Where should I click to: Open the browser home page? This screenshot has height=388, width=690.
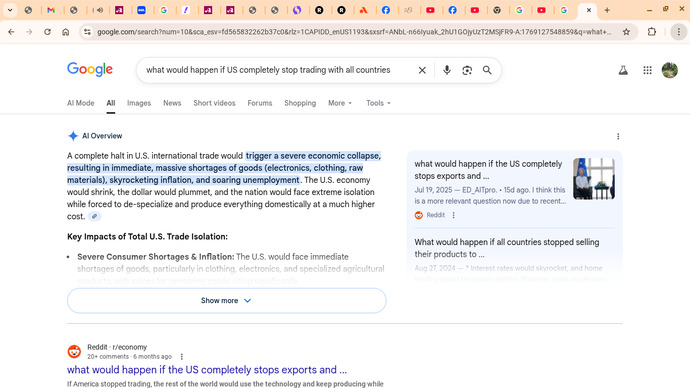click(66, 32)
